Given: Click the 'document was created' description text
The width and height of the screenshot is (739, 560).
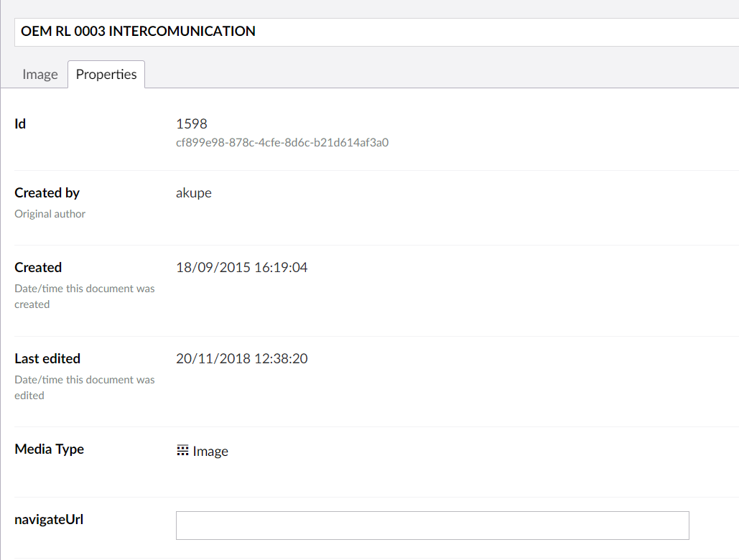Looking at the screenshot, I should [x=84, y=296].
